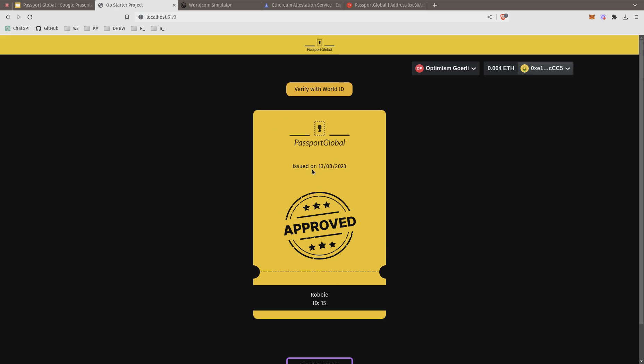Close the Op Starter Project tab
The height and width of the screenshot is (364, 644).
[174, 5]
